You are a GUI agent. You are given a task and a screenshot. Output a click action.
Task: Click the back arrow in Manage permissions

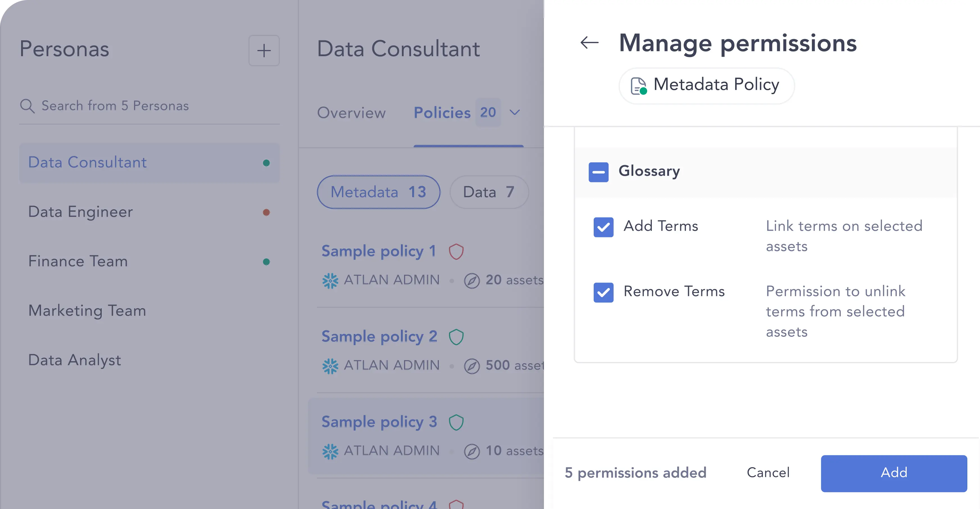tap(590, 43)
